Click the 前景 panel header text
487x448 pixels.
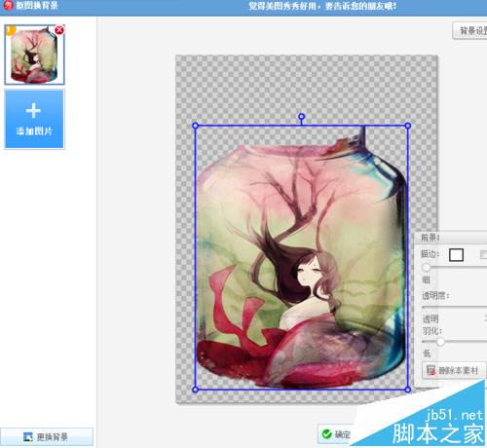[430, 238]
